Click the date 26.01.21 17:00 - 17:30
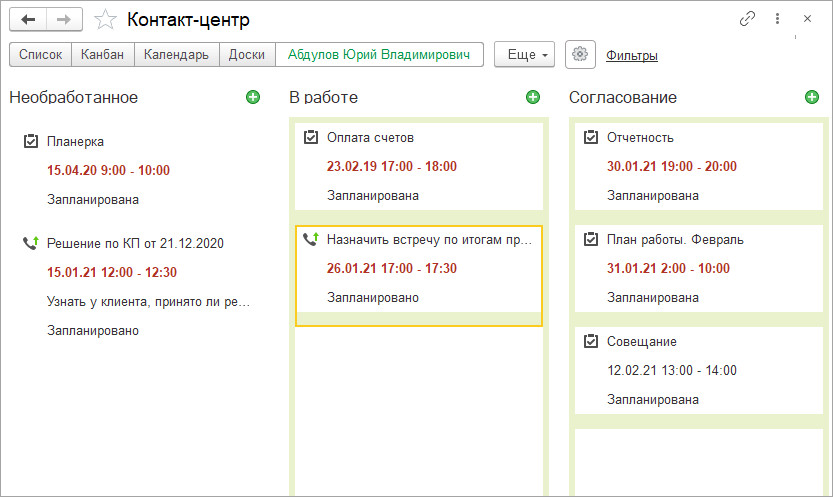833x497 pixels. [x=392, y=268]
